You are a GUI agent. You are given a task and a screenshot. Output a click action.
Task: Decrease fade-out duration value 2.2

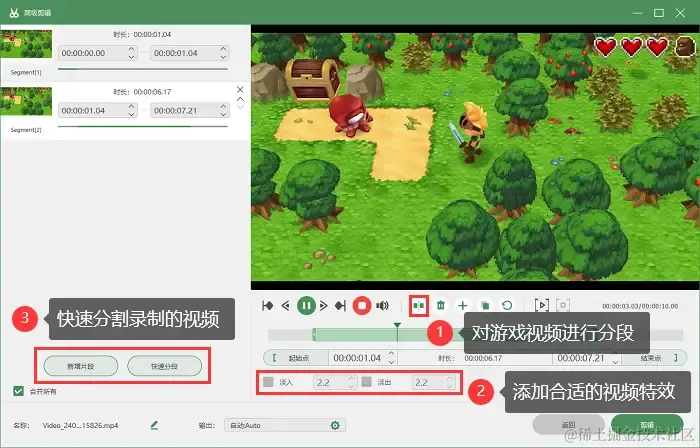click(450, 386)
